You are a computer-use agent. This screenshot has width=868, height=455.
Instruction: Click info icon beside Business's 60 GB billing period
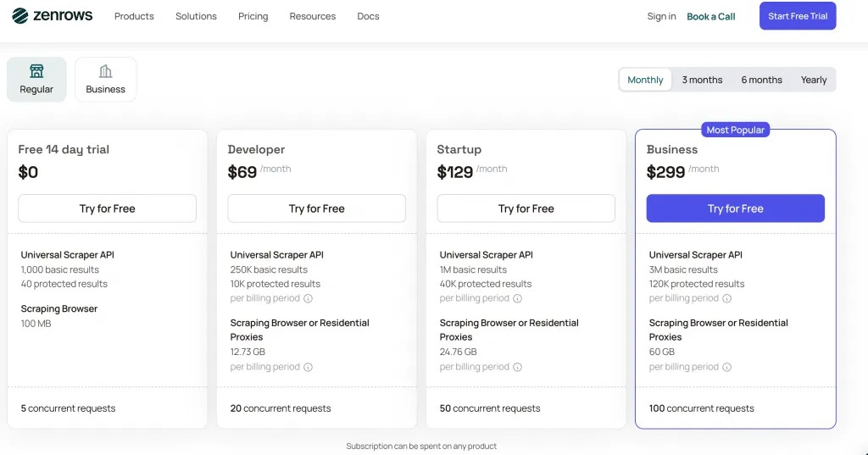[726, 367]
